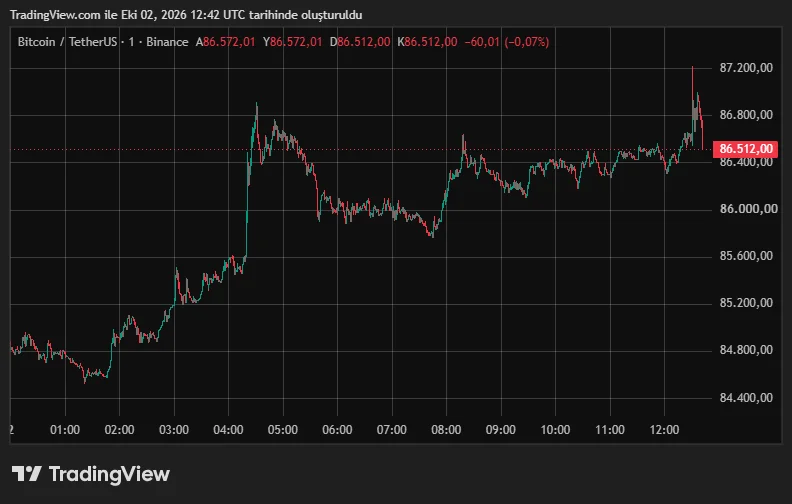Click the 12:00 time axis label
Image resolution: width=792 pixels, height=504 pixels.
tap(665, 430)
